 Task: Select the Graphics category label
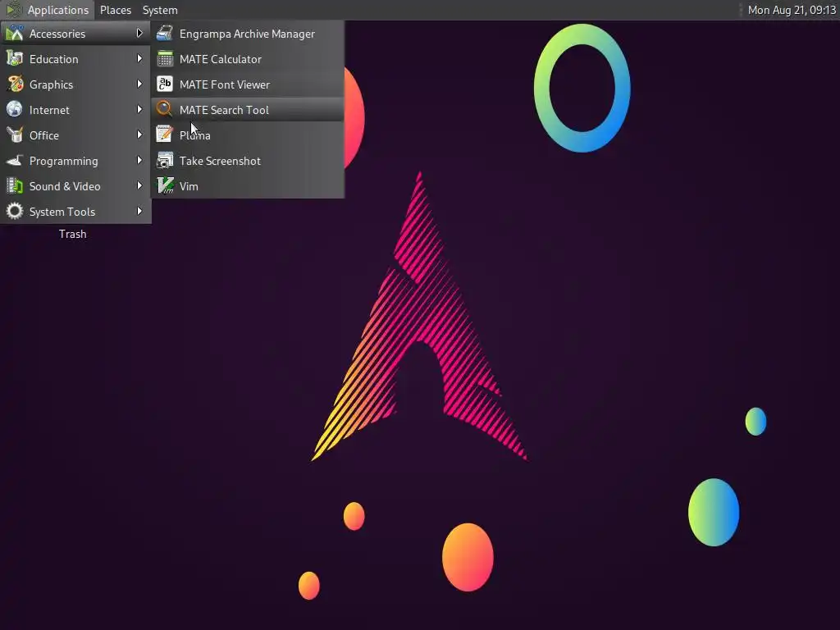[x=51, y=84]
